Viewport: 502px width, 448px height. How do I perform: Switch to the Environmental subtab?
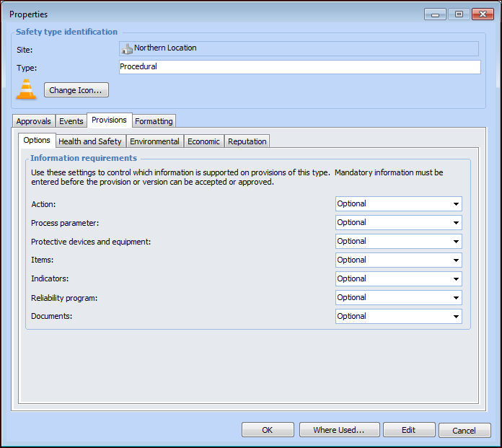[x=154, y=141]
